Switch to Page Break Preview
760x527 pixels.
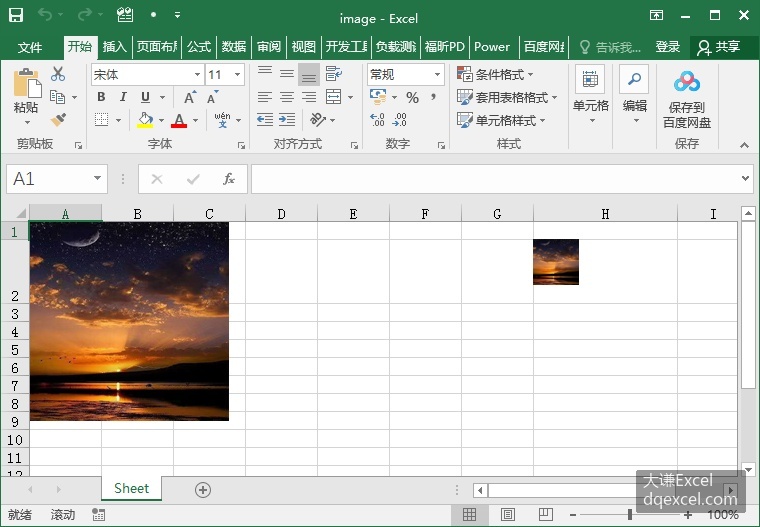click(545, 514)
